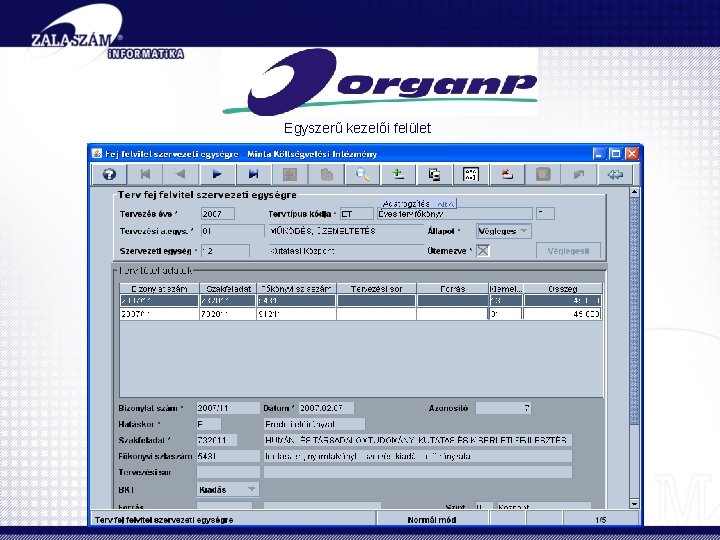
Task: Click the Tervtípus kódja field with ET
Action: (x=357, y=214)
